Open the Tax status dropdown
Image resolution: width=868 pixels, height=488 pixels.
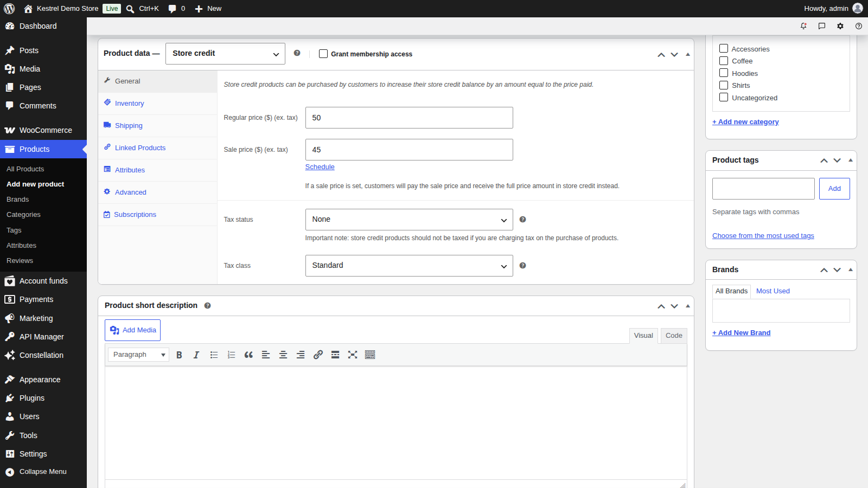pos(409,220)
